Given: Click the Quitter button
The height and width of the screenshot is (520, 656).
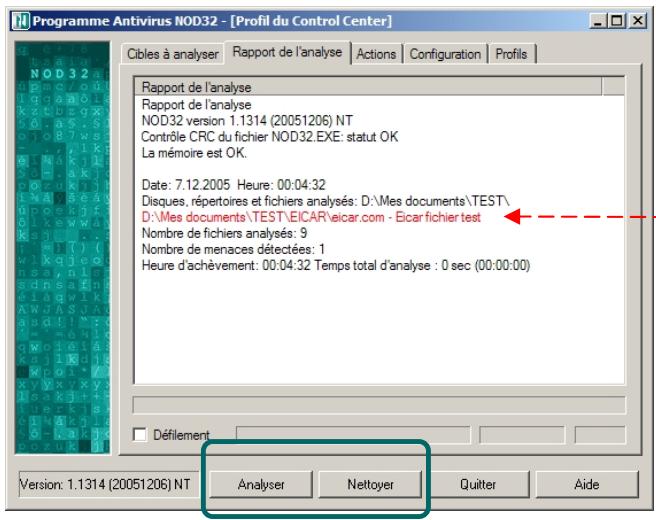Looking at the screenshot, I should [x=478, y=484].
